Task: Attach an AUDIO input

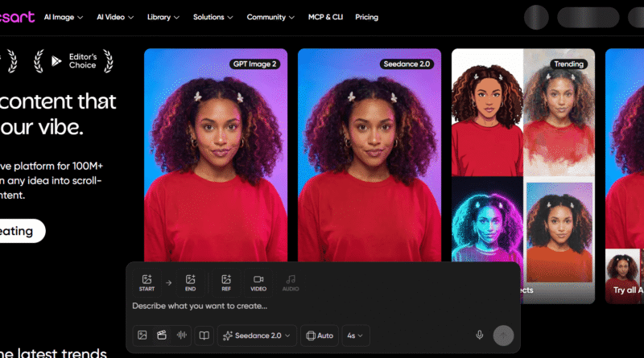Action: pos(291,282)
